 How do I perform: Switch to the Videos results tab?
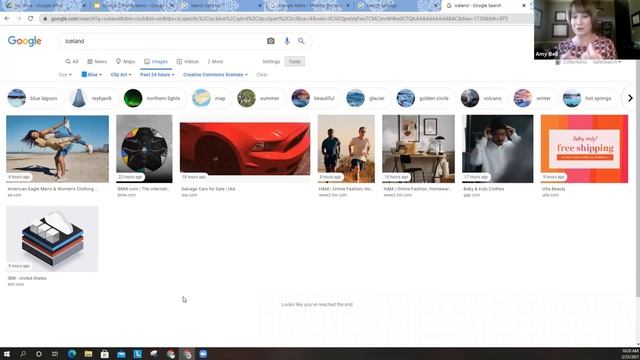(x=187, y=62)
